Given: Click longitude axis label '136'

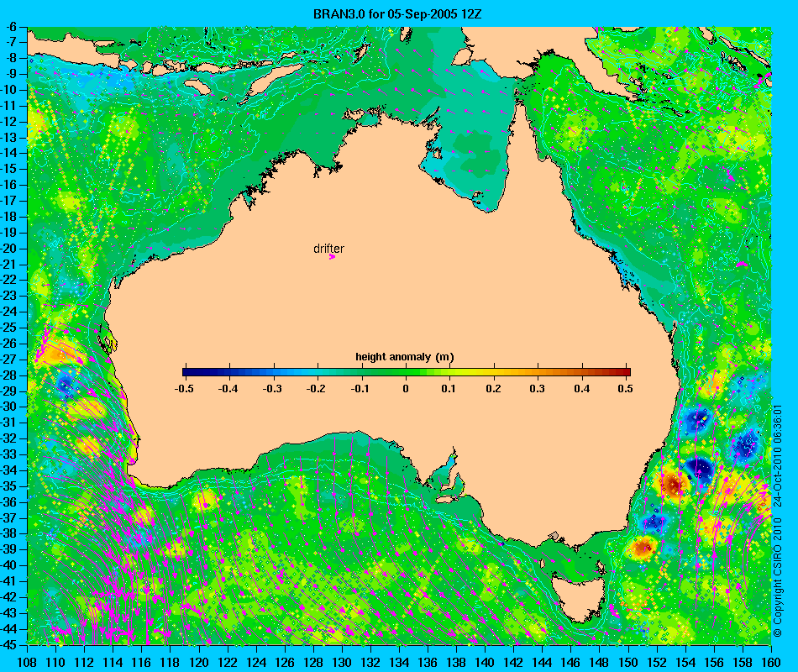Looking at the screenshot, I should pos(428,662).
